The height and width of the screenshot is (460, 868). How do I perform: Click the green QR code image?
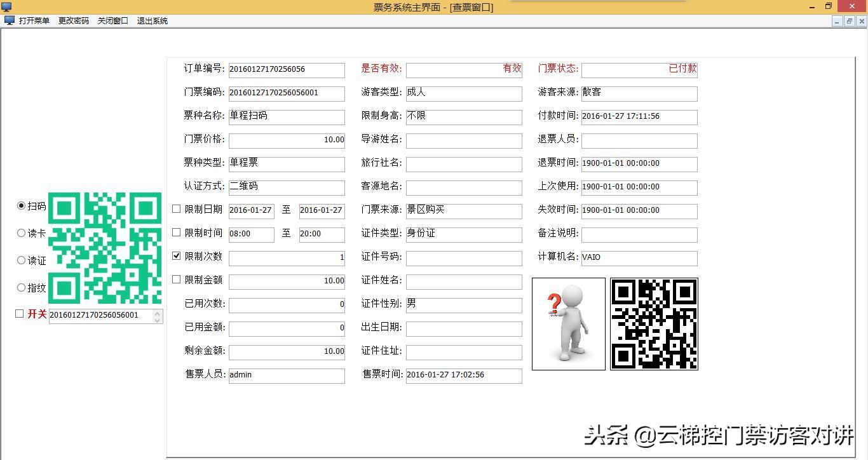pyautogui.click(x=105, y=248)
